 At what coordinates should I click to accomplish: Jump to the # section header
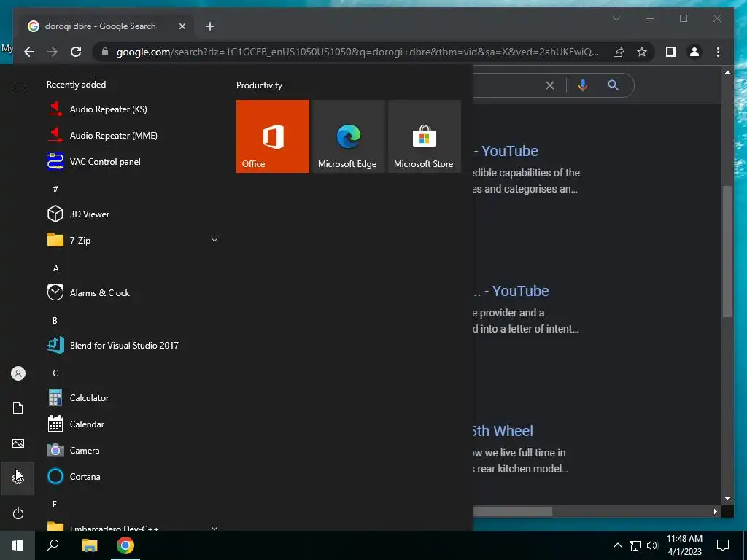[55, 189]
